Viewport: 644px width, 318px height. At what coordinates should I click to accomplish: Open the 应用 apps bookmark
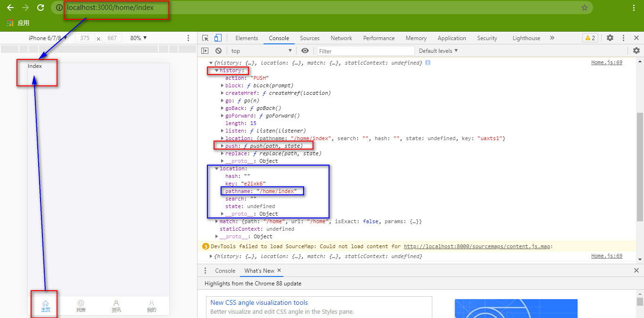(18, 23)
